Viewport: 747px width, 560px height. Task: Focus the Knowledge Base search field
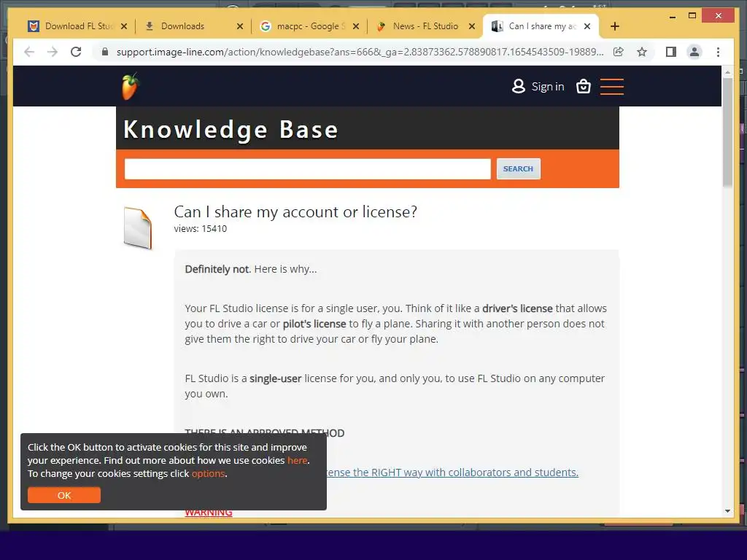(307, 168)
